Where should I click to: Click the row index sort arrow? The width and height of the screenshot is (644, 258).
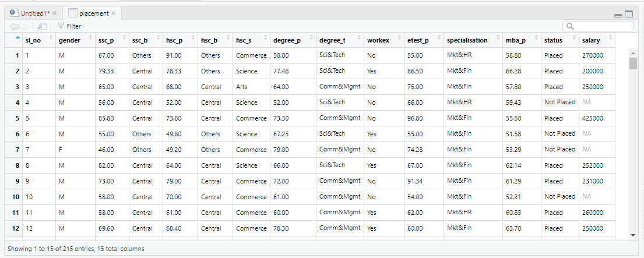pyautogui.click(x=17, y=38)
